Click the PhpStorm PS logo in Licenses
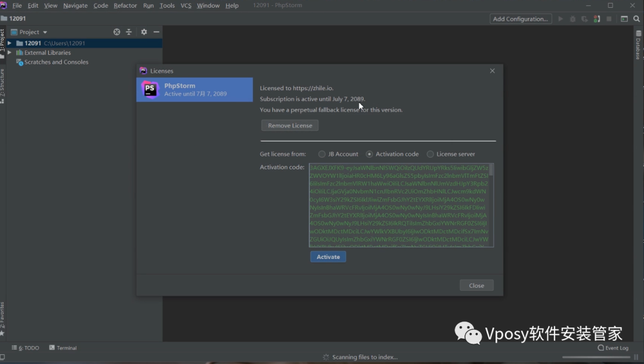Screen dimensions: 644x364 pos(150,90)
